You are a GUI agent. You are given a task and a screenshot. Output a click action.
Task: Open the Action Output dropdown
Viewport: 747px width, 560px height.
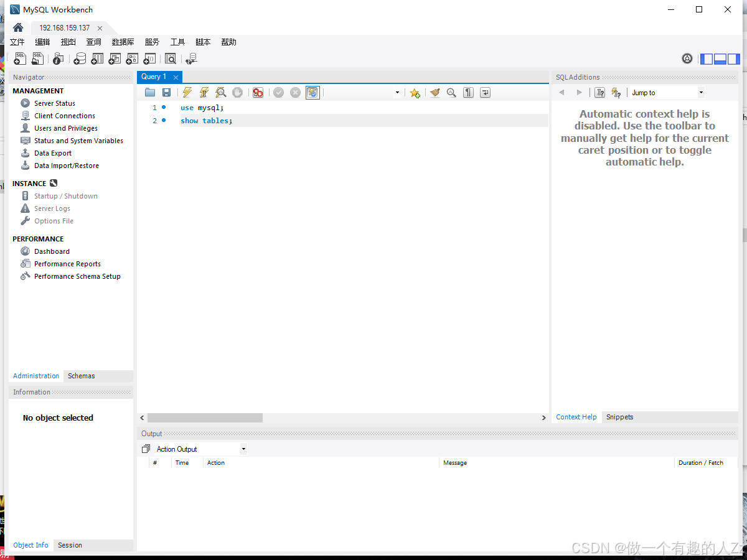200,449
